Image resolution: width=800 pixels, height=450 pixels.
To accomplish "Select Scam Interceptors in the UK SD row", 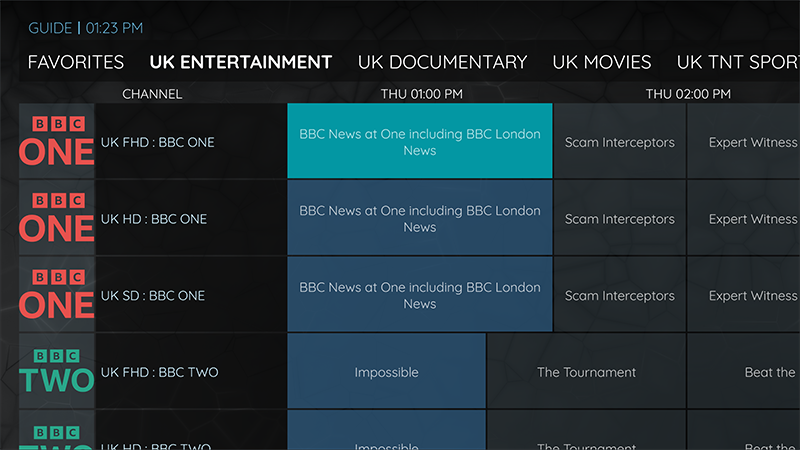I will click(x=620, y=296).
